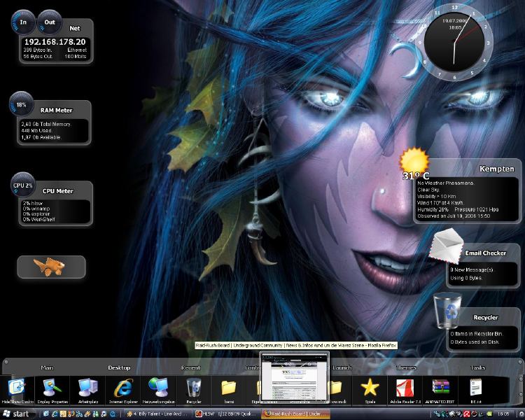This screenshot has width=525, height=420.
Task: Open the ANIMATED.TEST WinRAR archive in the dock
Action: coord(440,388)
